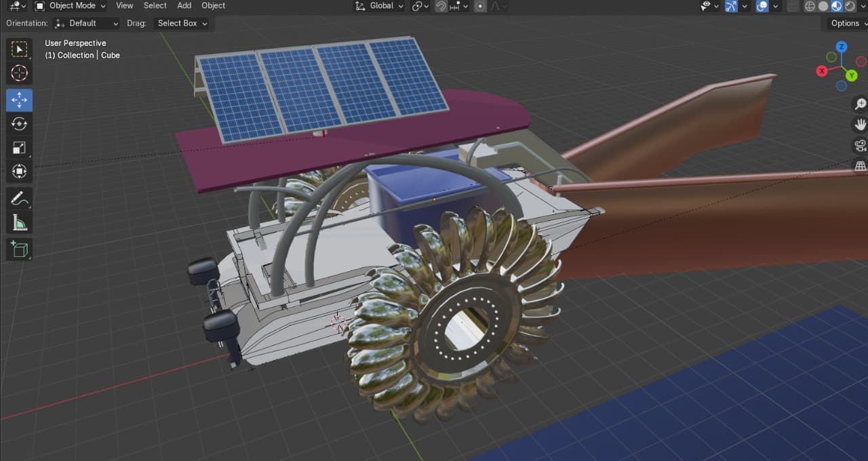Activate the 3D Cursor tool
Screen dimensions: 868x461
click(x=19, y=73)
